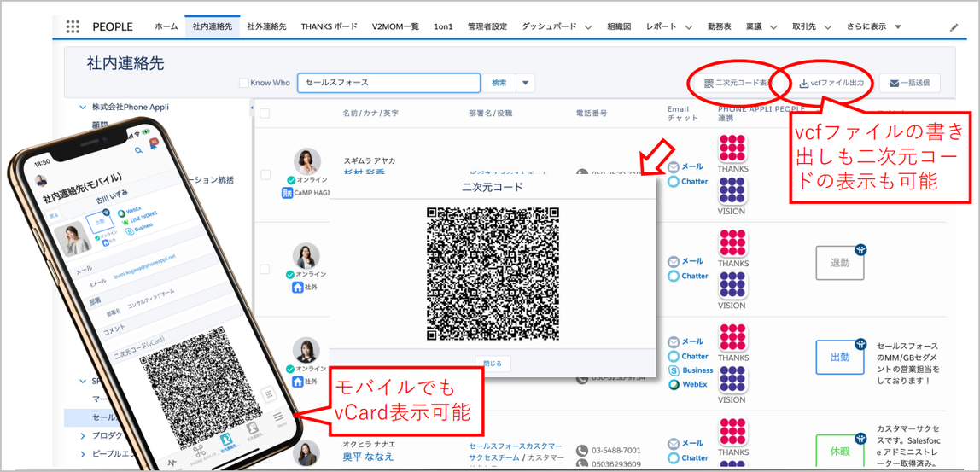Collapse the 株式会社Phone Appli tree node
The height and width of the screenshot is (472, 980).
coord(83,108)
